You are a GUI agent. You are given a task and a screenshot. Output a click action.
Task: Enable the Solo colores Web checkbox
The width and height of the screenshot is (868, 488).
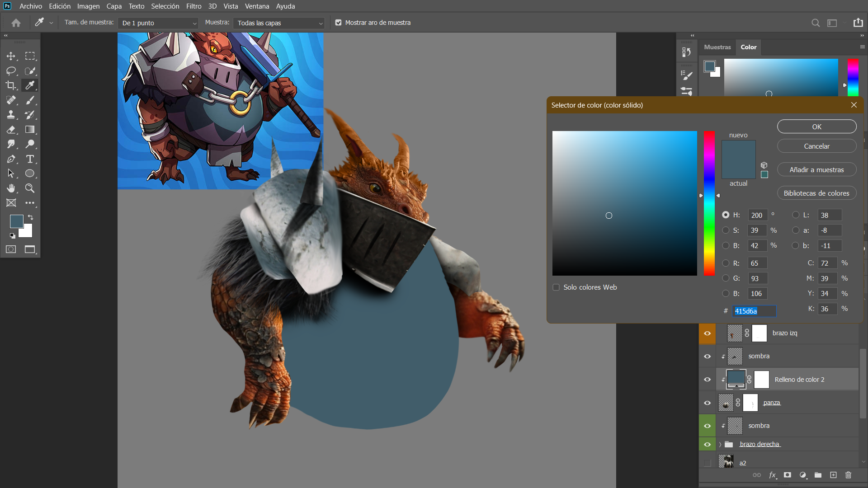(x=556, y=287)
